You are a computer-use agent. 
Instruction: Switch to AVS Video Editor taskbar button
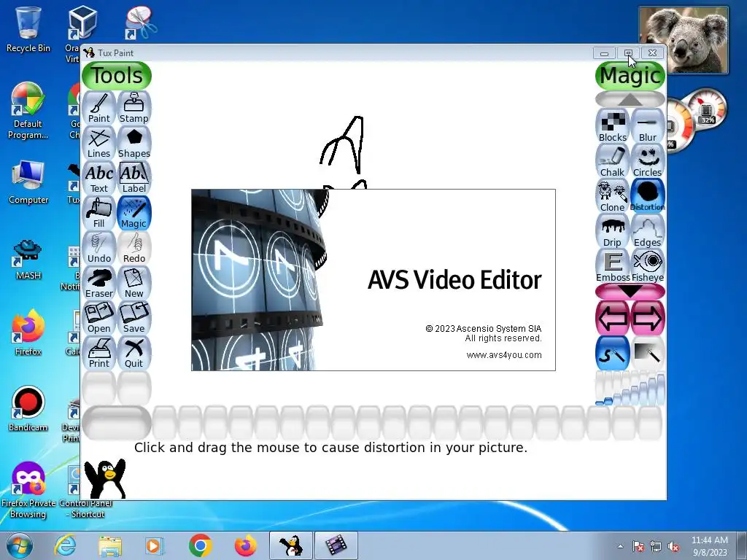click(x=336, y=545)
